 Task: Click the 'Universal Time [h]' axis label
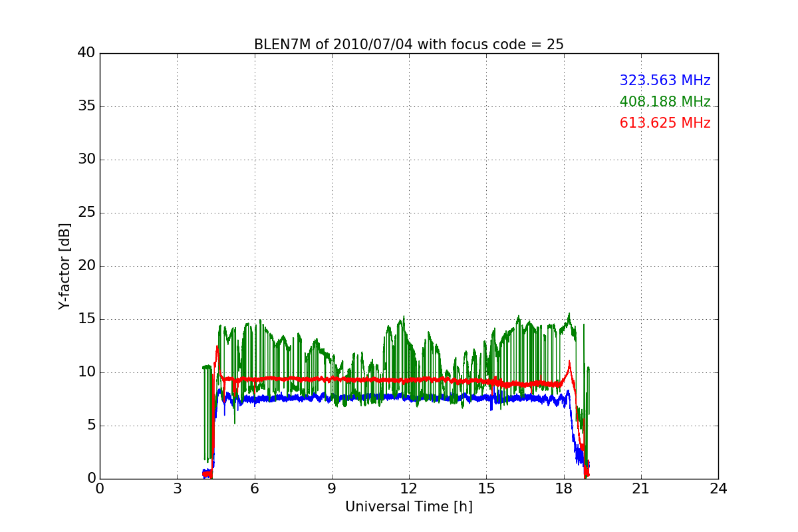pos(408,507)
